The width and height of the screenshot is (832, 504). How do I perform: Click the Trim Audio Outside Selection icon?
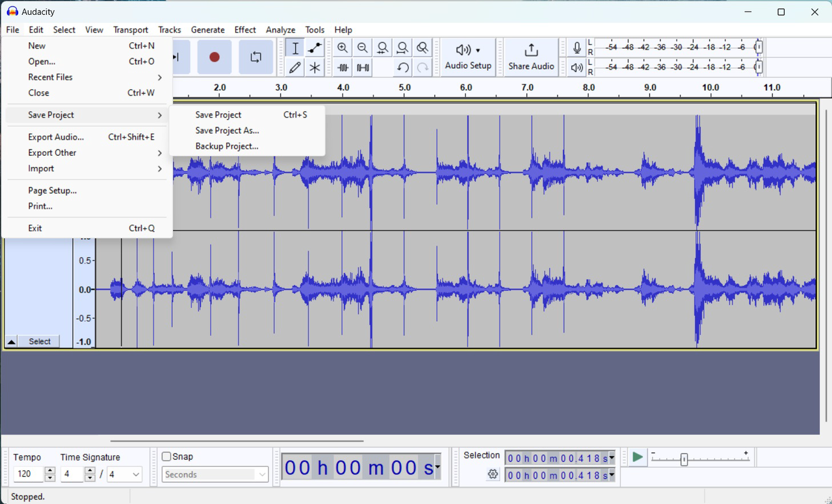coord(343,67)
